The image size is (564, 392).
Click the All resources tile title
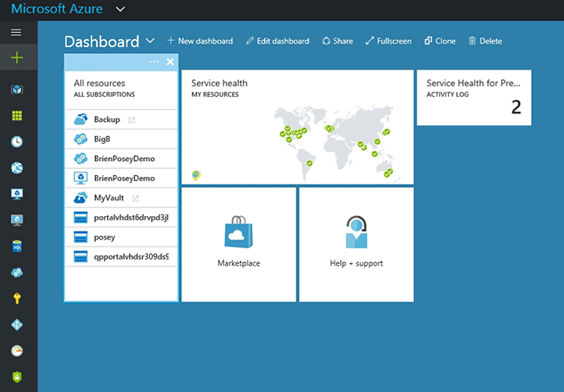pyautogui.click(x=99, y=84)
